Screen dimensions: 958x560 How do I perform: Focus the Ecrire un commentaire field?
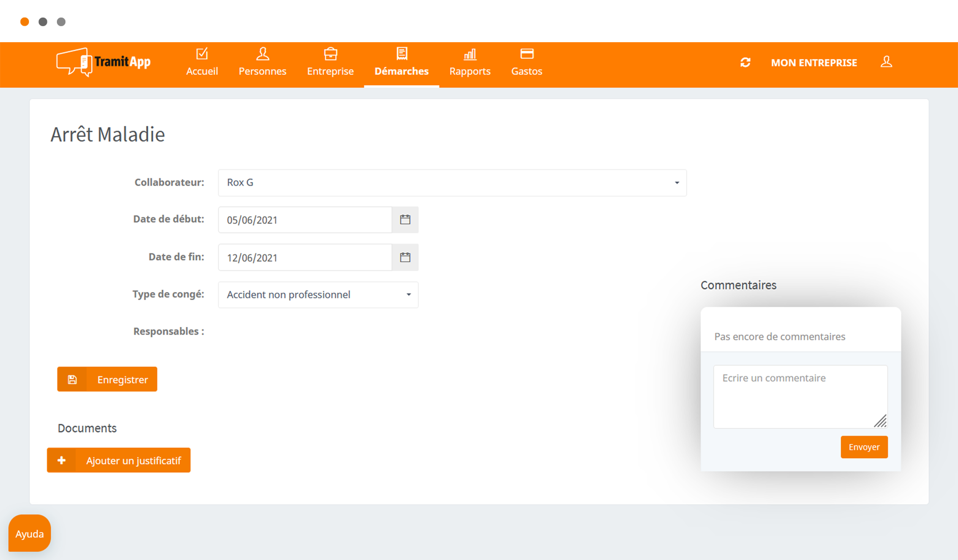click(x=801, y=397)
